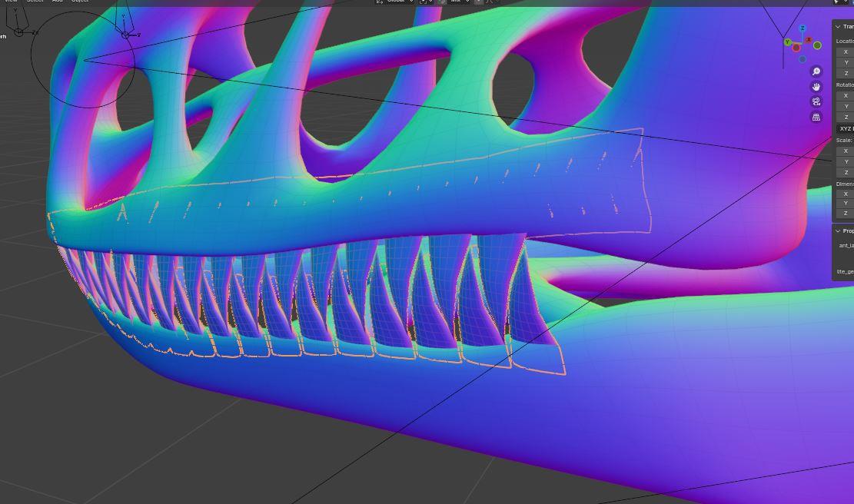Screen dimensions: 854x504
Task: Toggle camera view with the camera icon
Action: click(816, 101)
